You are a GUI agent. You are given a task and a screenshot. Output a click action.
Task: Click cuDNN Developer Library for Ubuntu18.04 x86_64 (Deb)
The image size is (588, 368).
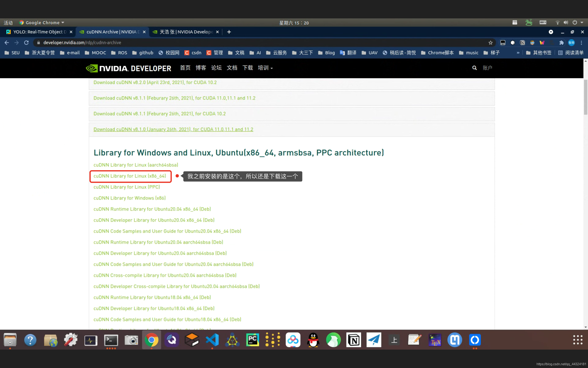154,308
